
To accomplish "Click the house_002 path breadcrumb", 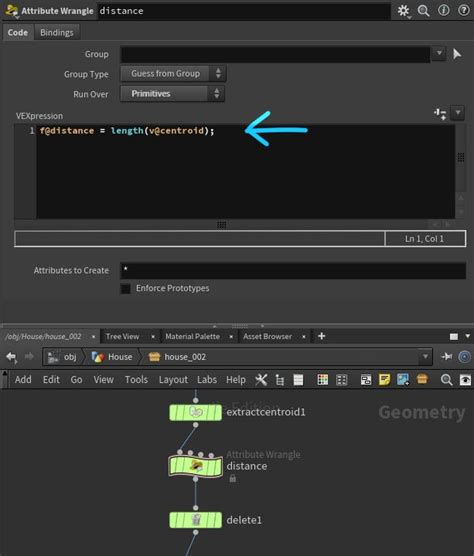I will click(x=177, y=357).
